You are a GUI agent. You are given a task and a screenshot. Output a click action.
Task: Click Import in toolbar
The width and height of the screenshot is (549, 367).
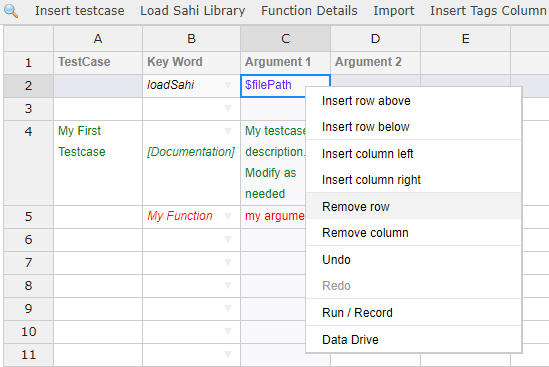(x=394, y=11)
